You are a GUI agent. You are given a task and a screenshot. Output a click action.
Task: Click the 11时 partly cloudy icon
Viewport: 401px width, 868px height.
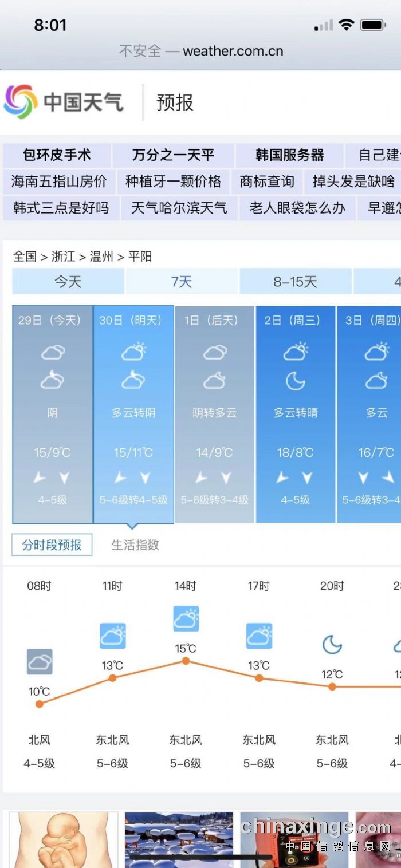coord(112,636)
